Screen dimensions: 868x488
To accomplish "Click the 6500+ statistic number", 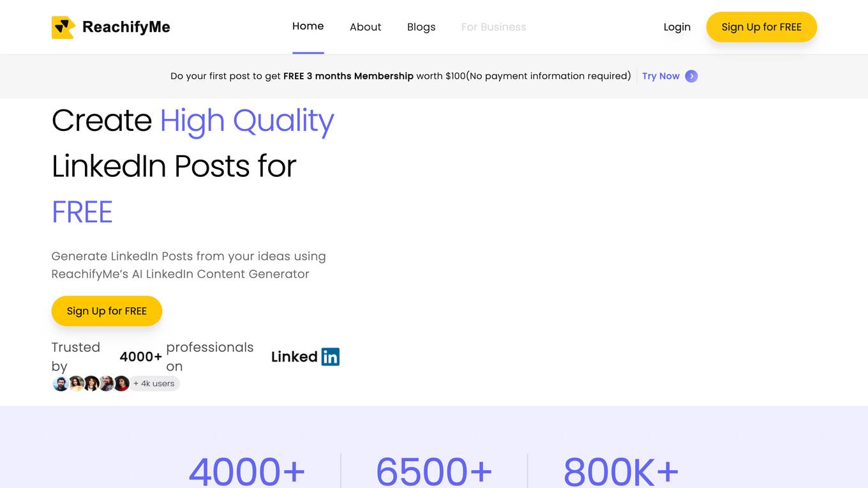I will 434,471.
